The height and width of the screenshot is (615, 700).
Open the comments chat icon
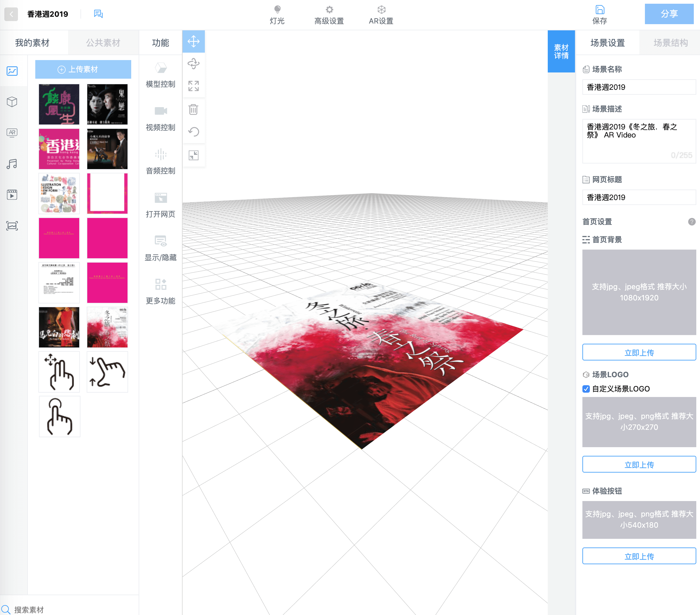tap(98, 14)
